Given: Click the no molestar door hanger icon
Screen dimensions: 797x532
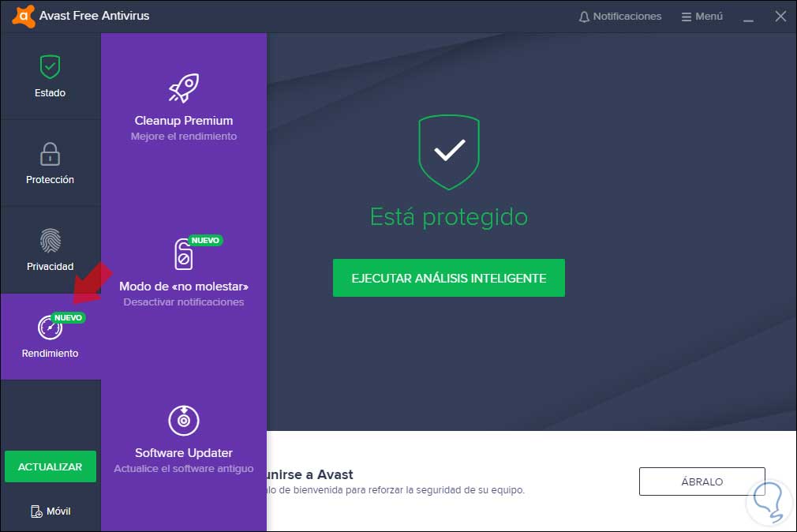Looking at the screenshot, I should (x=184, y=254).
